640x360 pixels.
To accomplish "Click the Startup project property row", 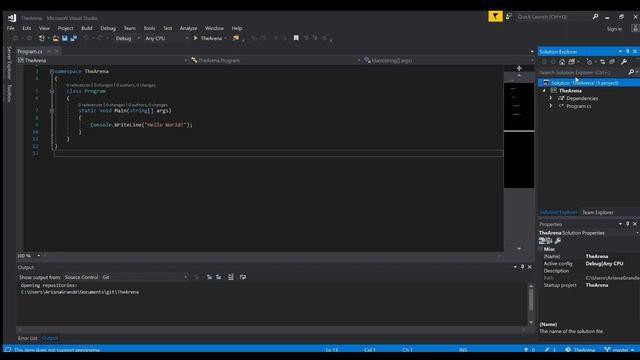I will (x=589, y=285).
